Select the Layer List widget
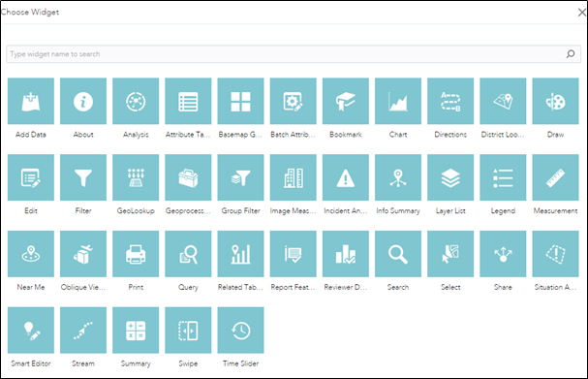The height and width of the screenshot is (379, 588). coord(450,177)
